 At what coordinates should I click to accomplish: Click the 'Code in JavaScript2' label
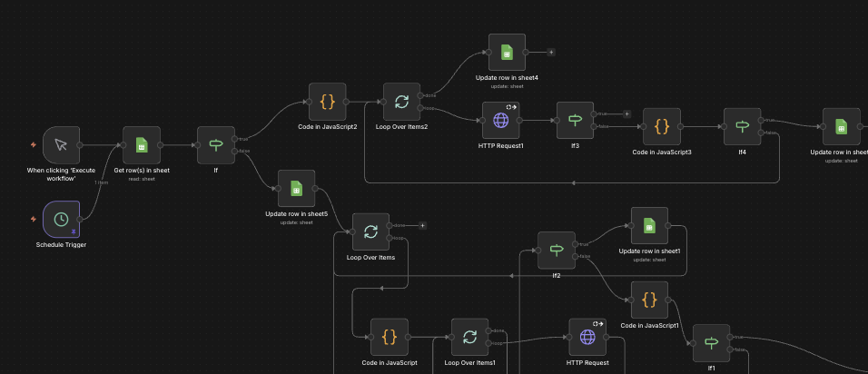(328, 127)
